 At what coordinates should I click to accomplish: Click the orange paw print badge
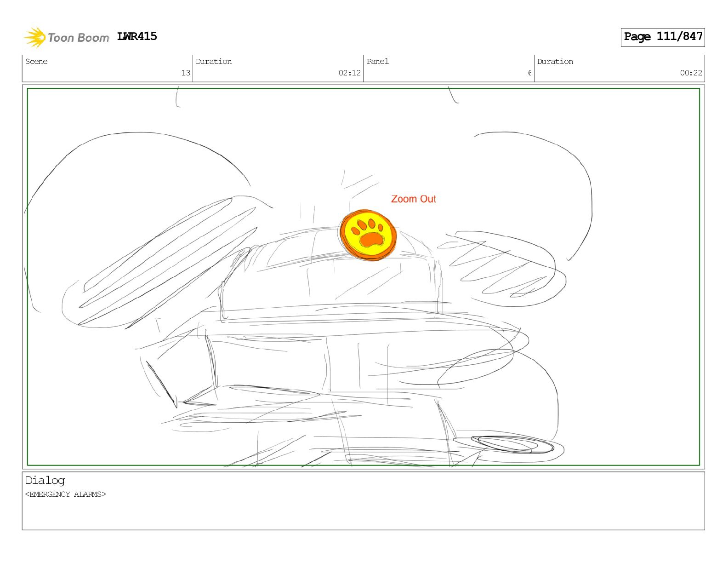368,235
